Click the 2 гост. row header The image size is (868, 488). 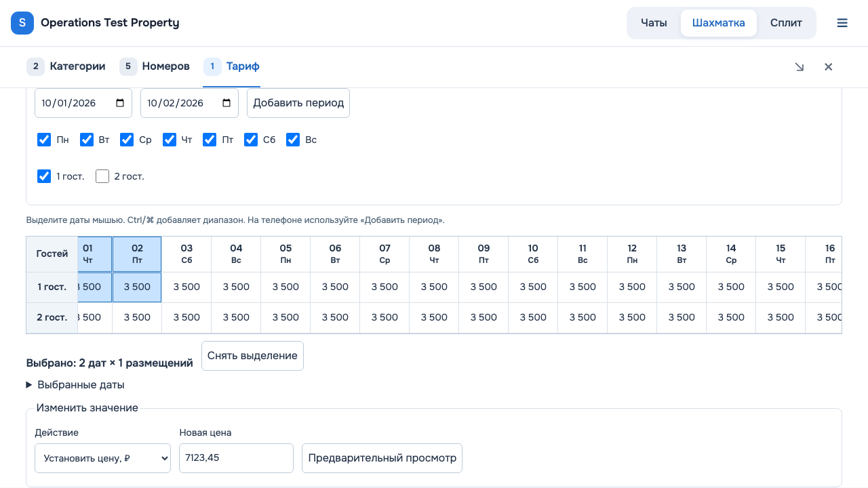coord(52,318)
